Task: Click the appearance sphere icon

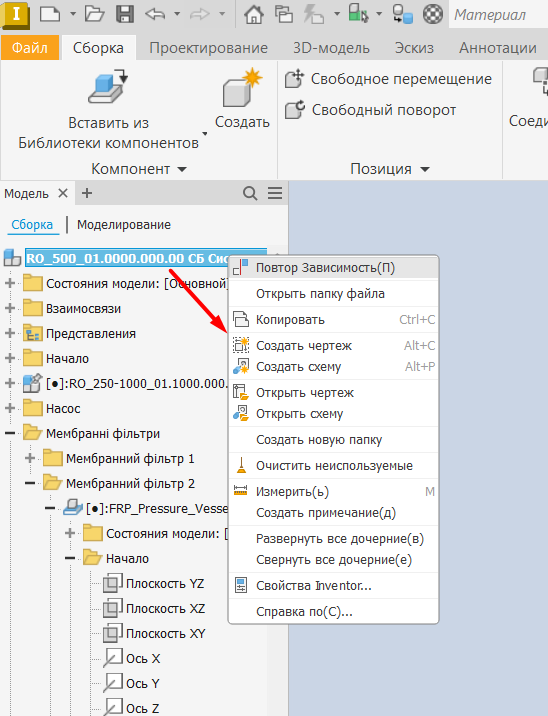Action: 432,14
